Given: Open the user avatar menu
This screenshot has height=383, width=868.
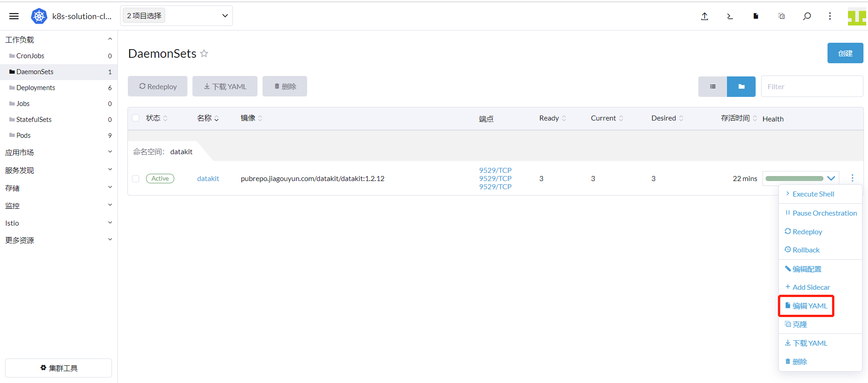Looking at the screenshot, I should [857, 16].
